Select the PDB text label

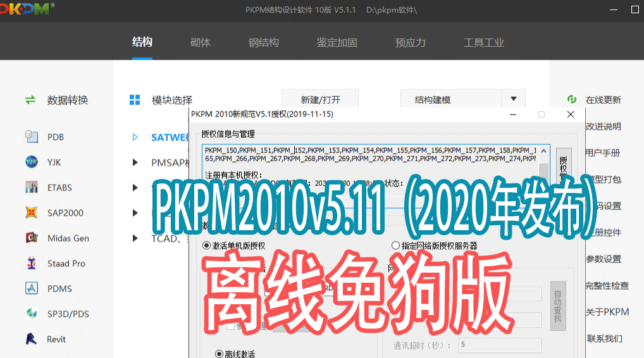tap(56, 137)
